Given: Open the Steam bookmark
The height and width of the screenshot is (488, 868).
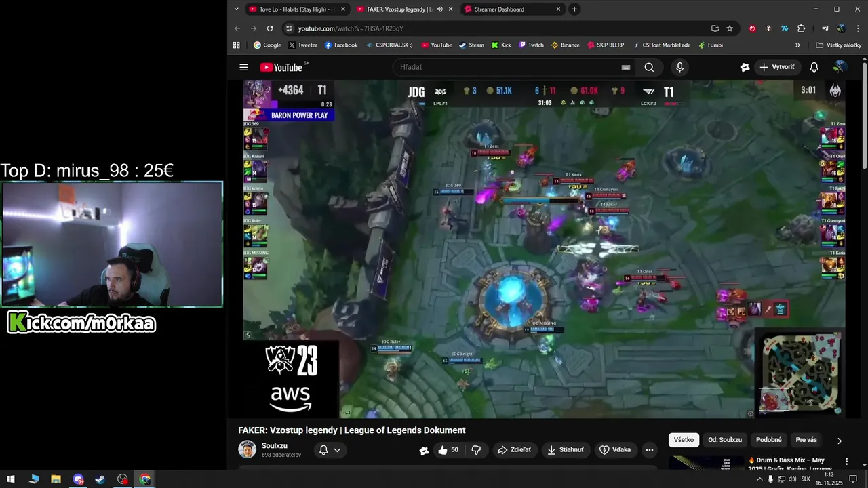Looking at the screenshot, I should pyautogui.click(x=471, y=45).
